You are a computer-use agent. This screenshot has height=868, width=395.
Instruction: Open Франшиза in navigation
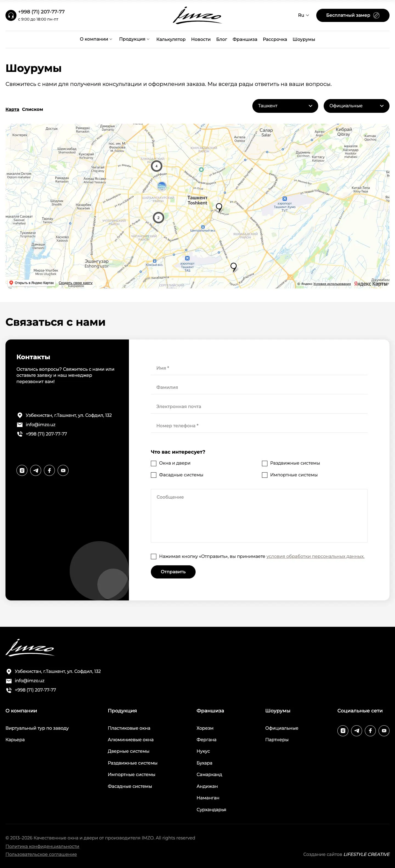(245, 40)
